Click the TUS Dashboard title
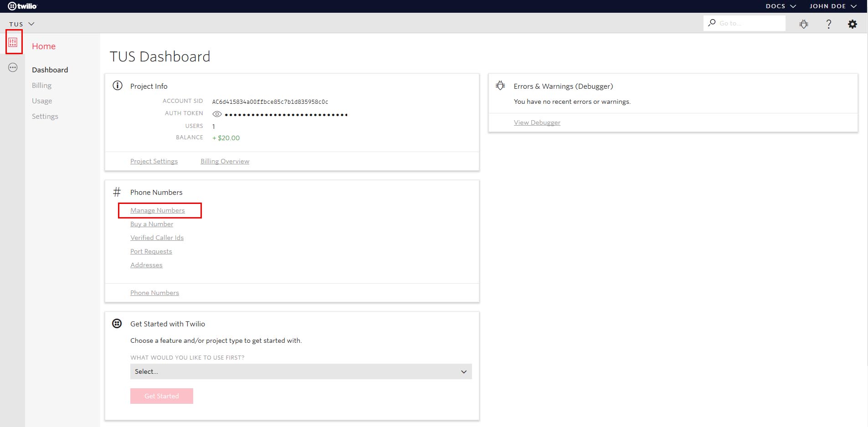The width and height of the screenshot is (868, 427). tap(160, 56)
